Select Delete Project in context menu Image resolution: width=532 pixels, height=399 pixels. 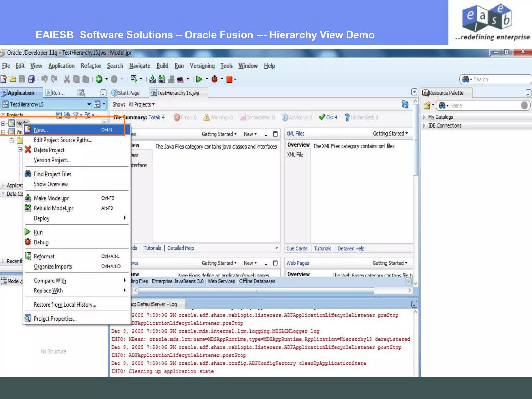click(77, 150)
